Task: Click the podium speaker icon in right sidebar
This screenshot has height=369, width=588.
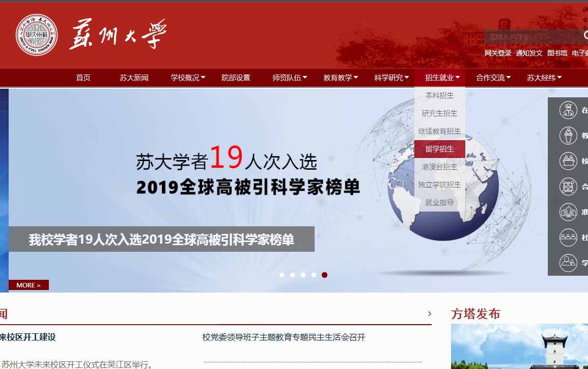Action: (x=568, y=136)
